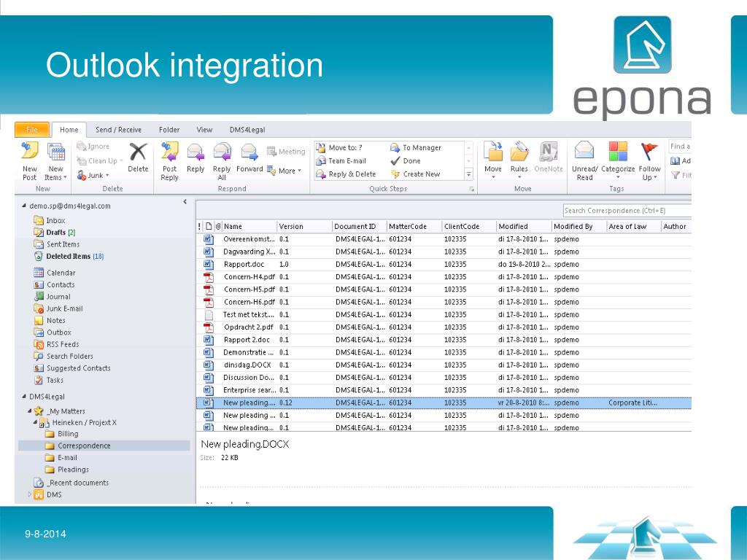The width and height of the screenshot is (747, 560).
Task: Select the Concern-H4.pdf row
Action: coord(444,276)
